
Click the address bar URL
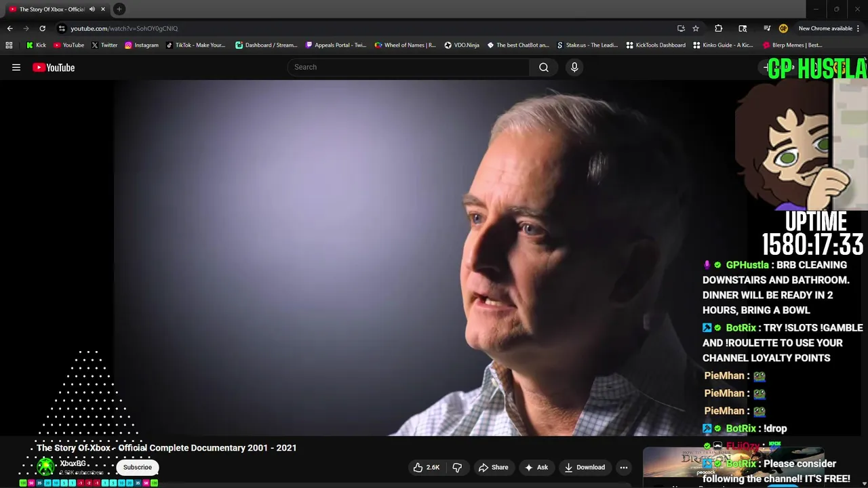click(124, 28)
